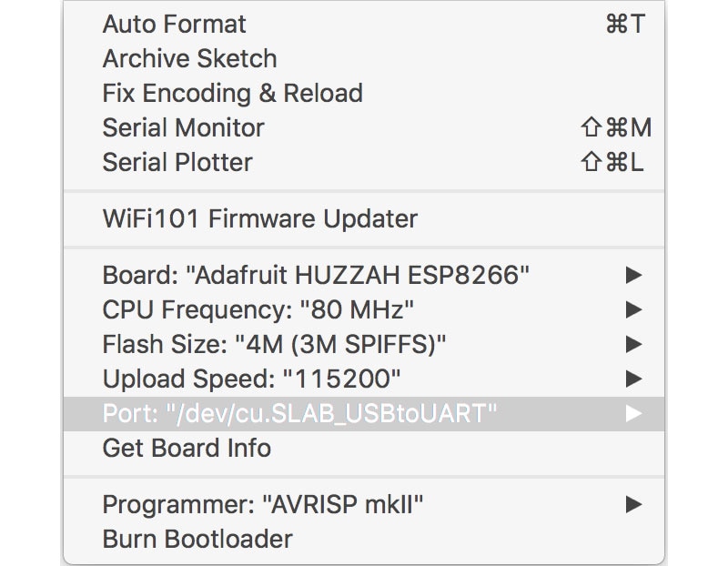Open the Serial Monitor
728x566 pixels.
click(x=183, y=128)
